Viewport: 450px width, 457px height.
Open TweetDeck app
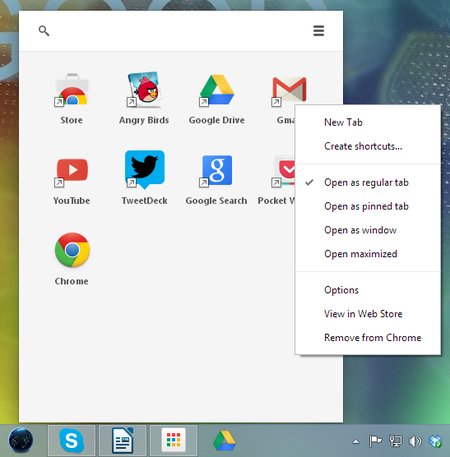(144, 169)
